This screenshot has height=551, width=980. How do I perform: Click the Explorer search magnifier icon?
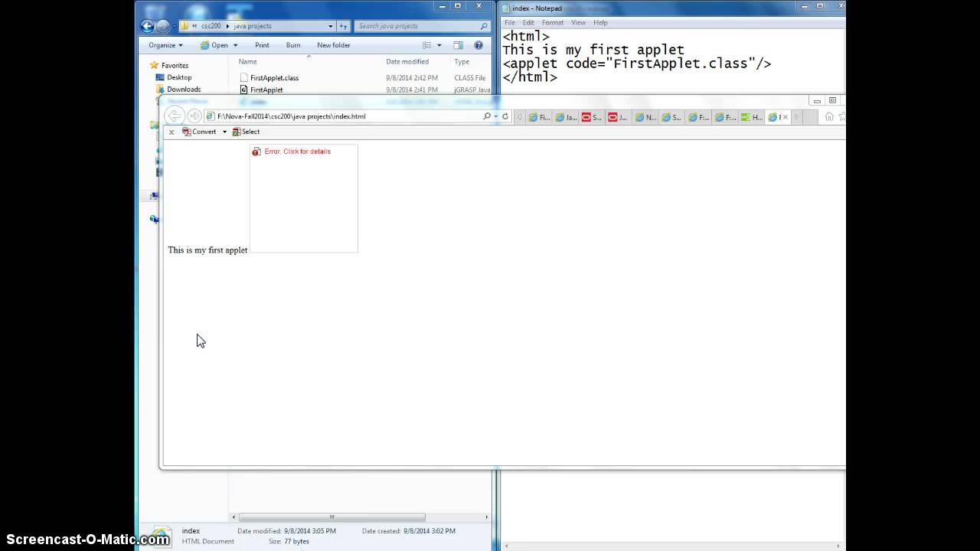[484, 26]
